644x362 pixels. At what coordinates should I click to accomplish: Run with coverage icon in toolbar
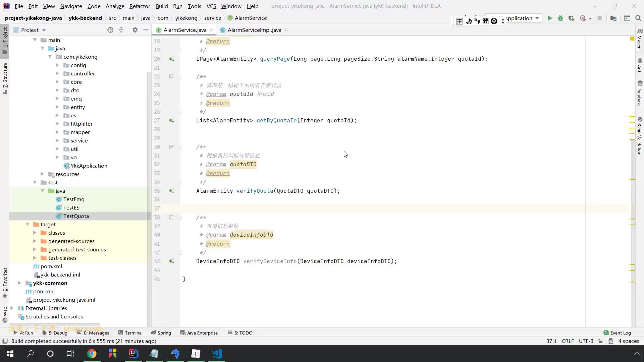point(571,18)
